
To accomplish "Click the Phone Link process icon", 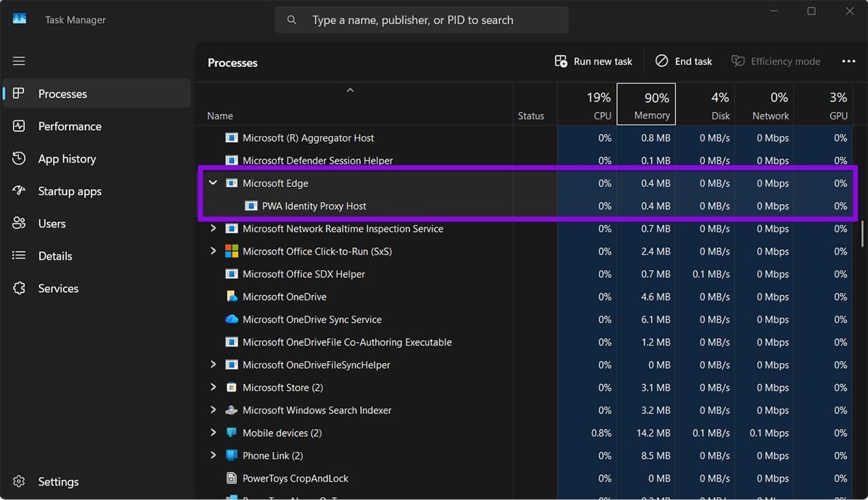I will pyautogui.click(x=232, y=455).
